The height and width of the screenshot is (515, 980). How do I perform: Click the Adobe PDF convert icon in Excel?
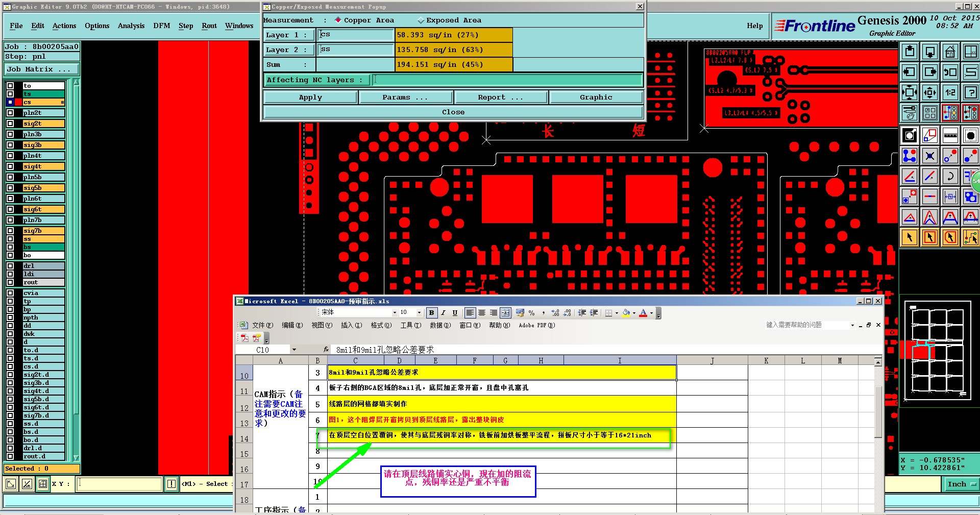(x=244, y=338)
